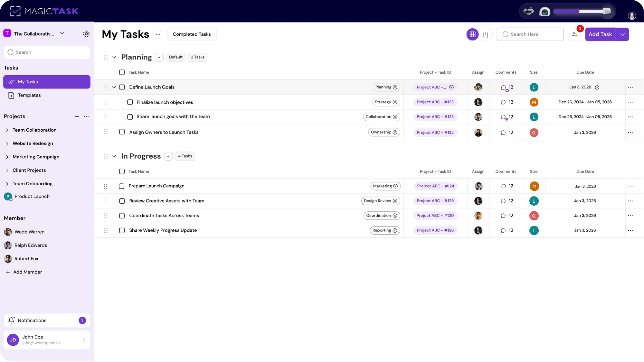This screenshot has width=644, height=362.
Task: Open the filter options icon
Action: [574, 34]
